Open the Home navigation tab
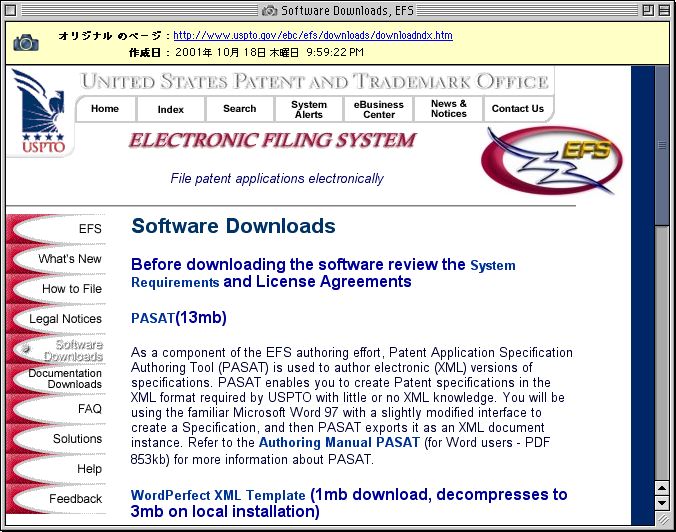This screenshot has height=532, width=676. point(105,109)
